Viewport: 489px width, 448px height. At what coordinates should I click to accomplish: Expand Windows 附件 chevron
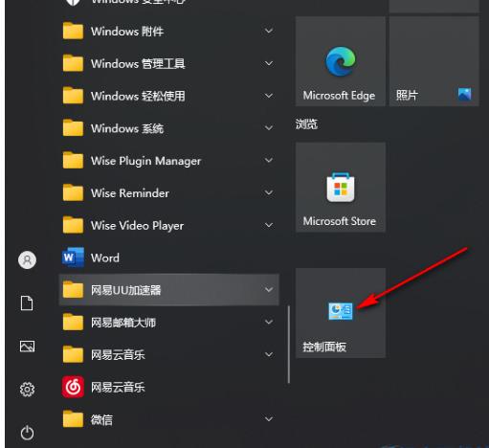269,31
